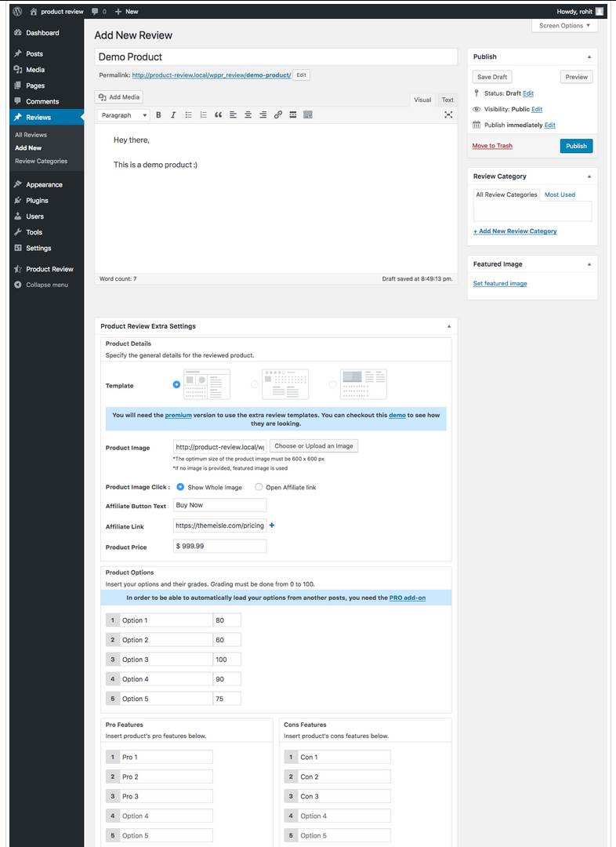Click the plus icon beside Affiliate Link
The width and height of the screenshot is (616, 847).
tap(272, 525)
